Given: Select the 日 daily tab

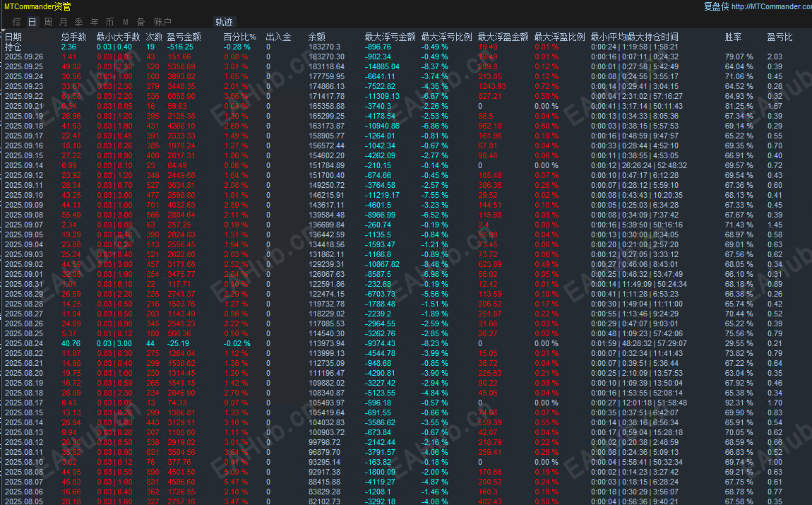Looking at the screenshot, I should click(x=32, y=23).
